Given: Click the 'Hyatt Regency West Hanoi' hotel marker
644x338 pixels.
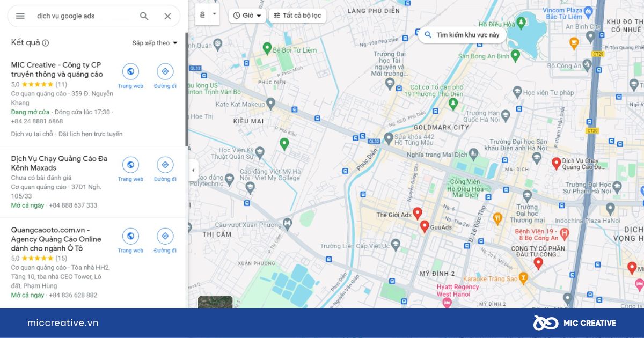Looking at the screenshot, I should [447, 304].
